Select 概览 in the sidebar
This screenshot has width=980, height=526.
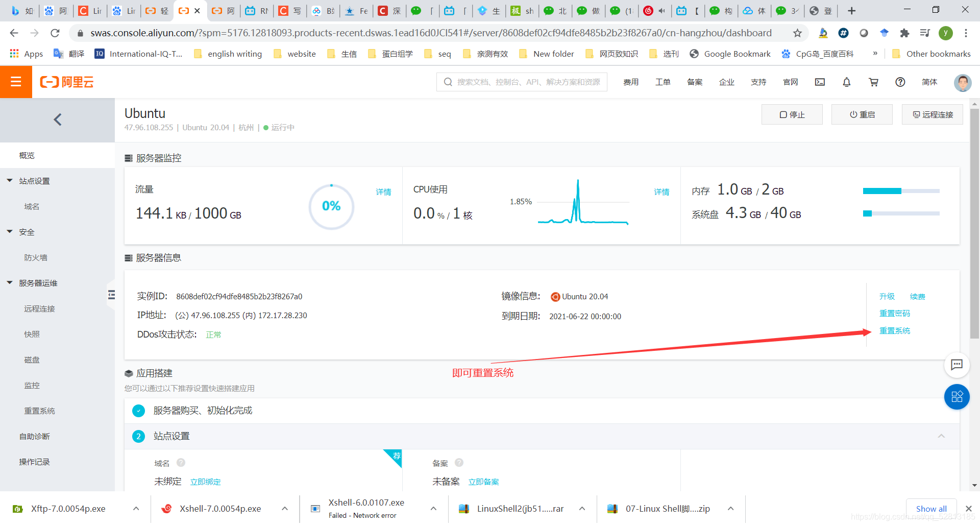[x=57, y=155]
